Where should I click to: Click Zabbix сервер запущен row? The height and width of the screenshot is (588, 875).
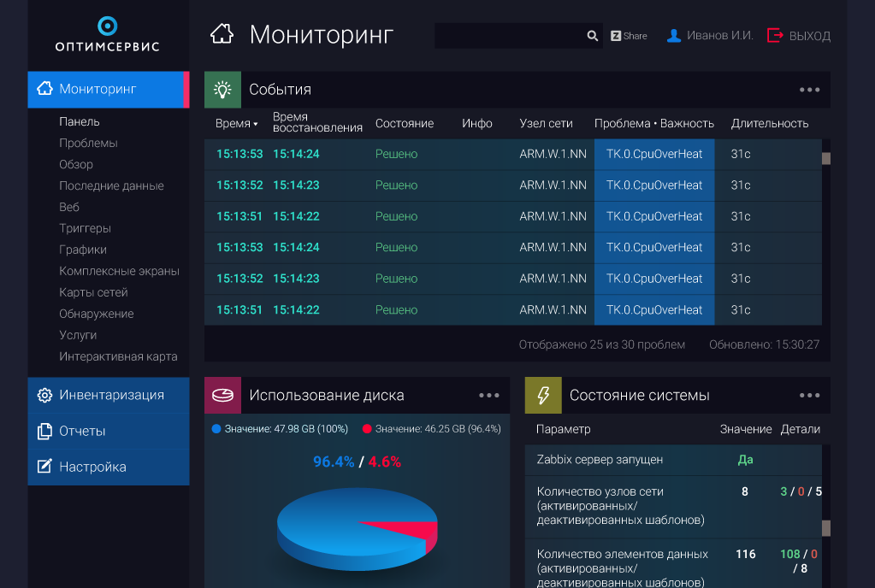click(x=673, y=460)
